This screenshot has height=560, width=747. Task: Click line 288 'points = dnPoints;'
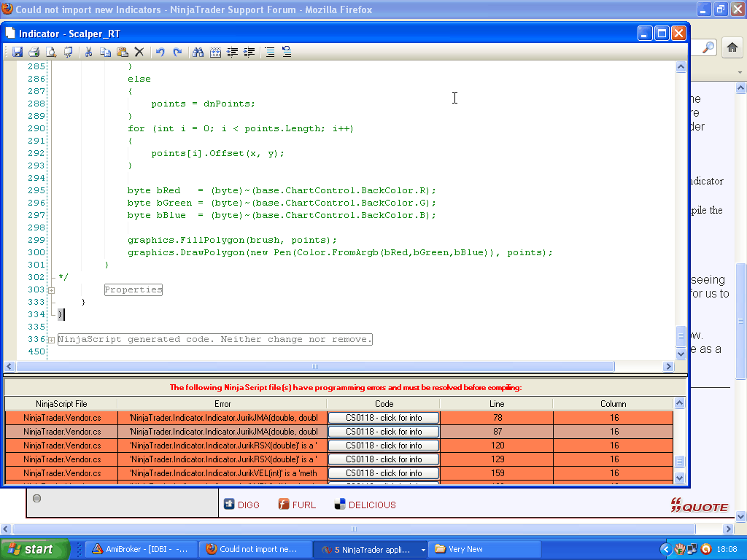(203, 104)
